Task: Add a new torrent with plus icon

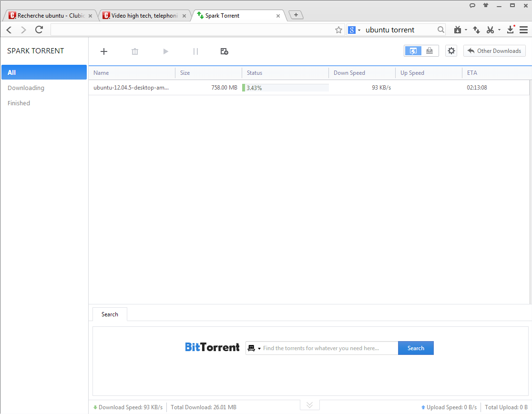Action: point(104,51)
